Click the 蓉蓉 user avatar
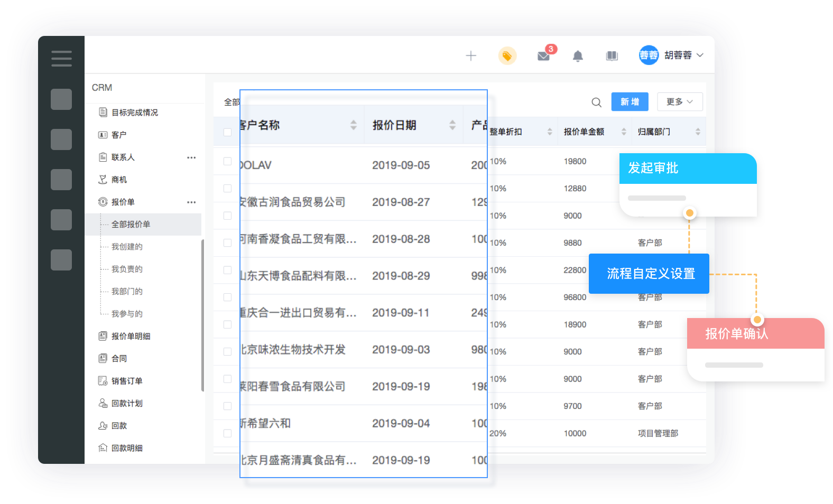Image resolution: width=833 pixels, height=504 pixels. 649,55
